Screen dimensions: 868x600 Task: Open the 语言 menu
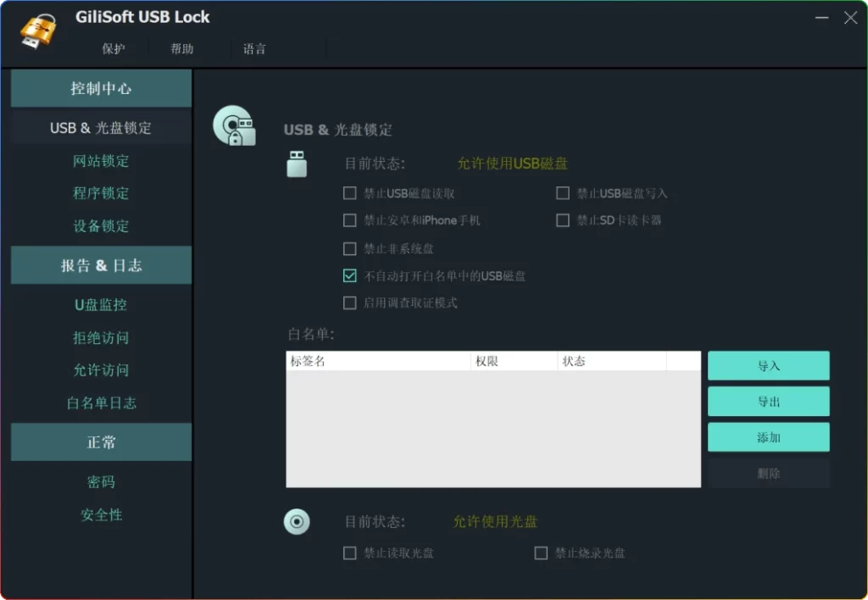click(x=254, y=48)
